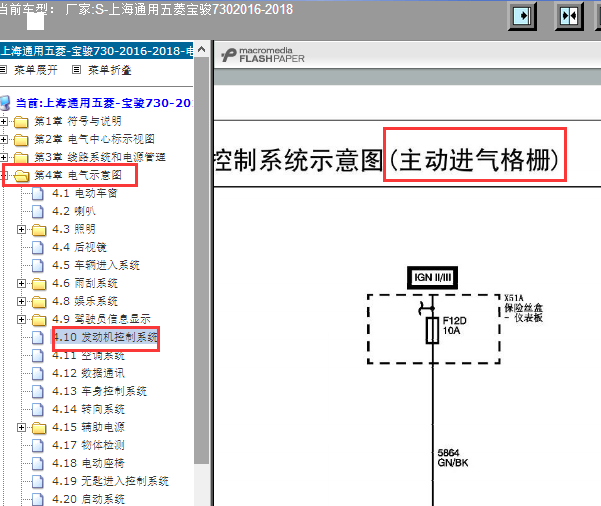Expand 4.9 驾驶员信息显示 folder

[21, 320]
